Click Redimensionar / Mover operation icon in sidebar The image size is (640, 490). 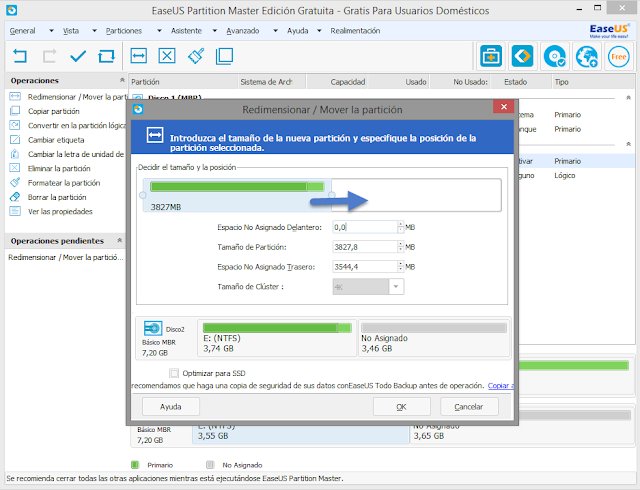point(15,96)
